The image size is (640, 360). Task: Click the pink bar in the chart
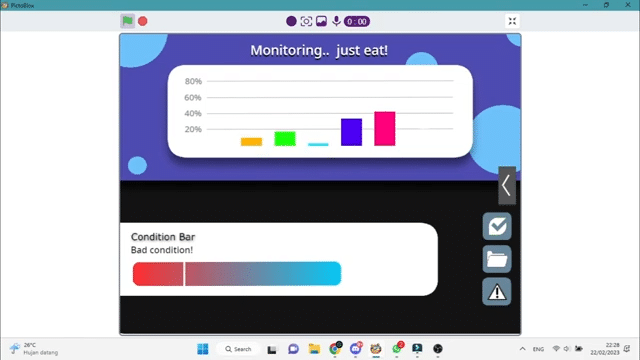coord(384,128)
